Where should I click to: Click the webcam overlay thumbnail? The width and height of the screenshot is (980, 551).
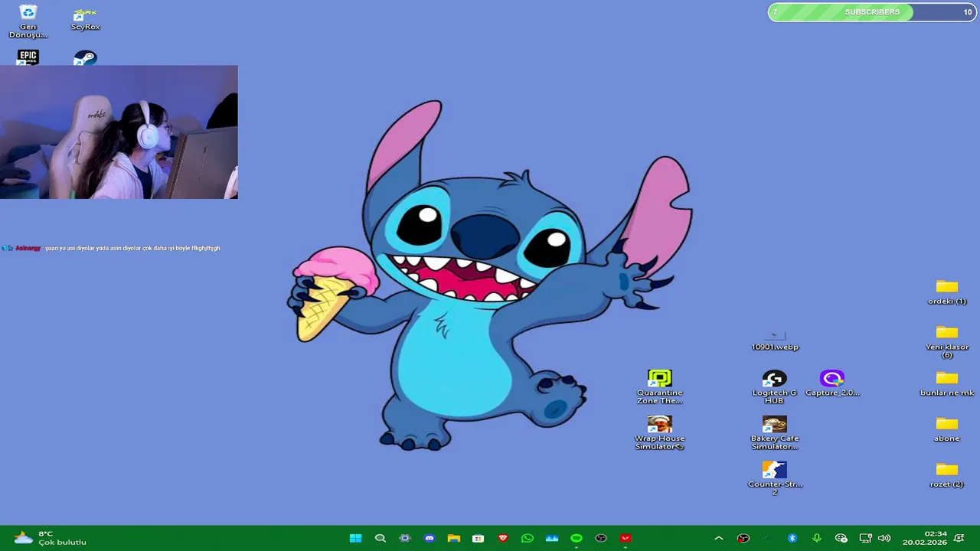tap(119, 132)
